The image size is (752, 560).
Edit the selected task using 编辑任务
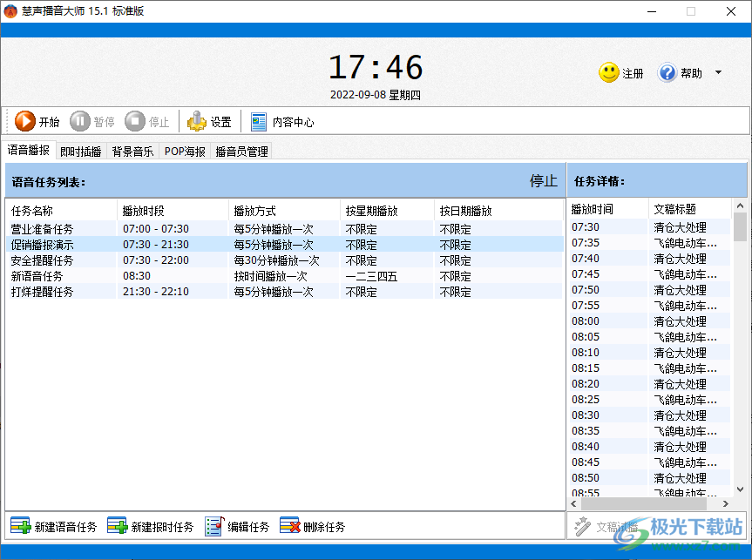[237, 525]
